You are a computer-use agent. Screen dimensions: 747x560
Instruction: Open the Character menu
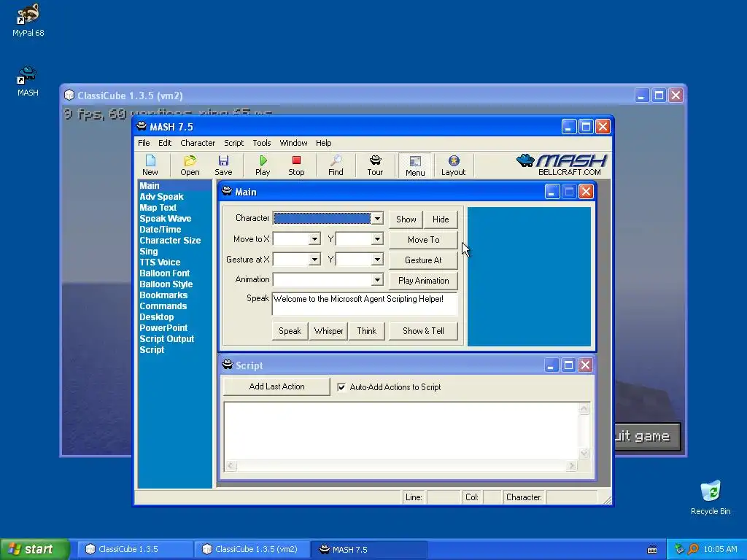[x=198, y=143]
